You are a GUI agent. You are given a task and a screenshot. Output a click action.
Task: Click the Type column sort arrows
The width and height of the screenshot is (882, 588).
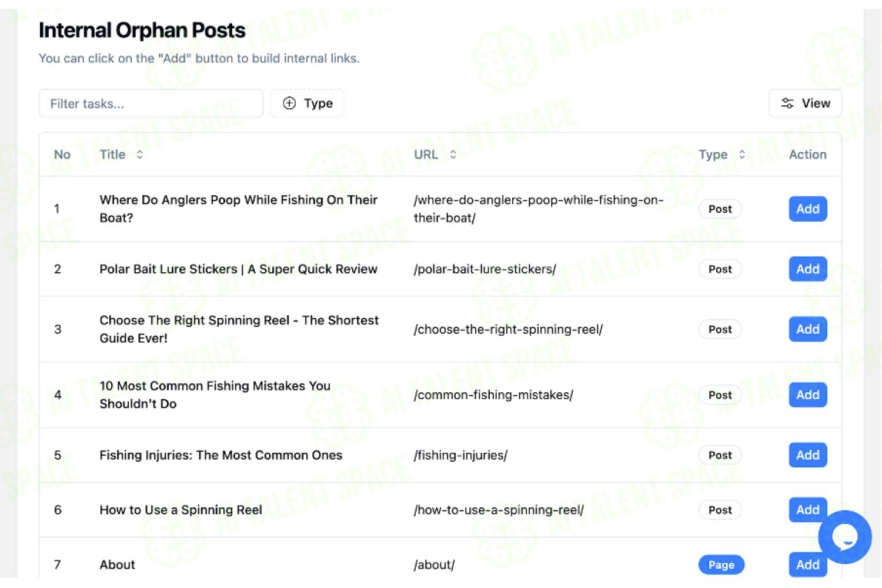[x=741, y=155]
